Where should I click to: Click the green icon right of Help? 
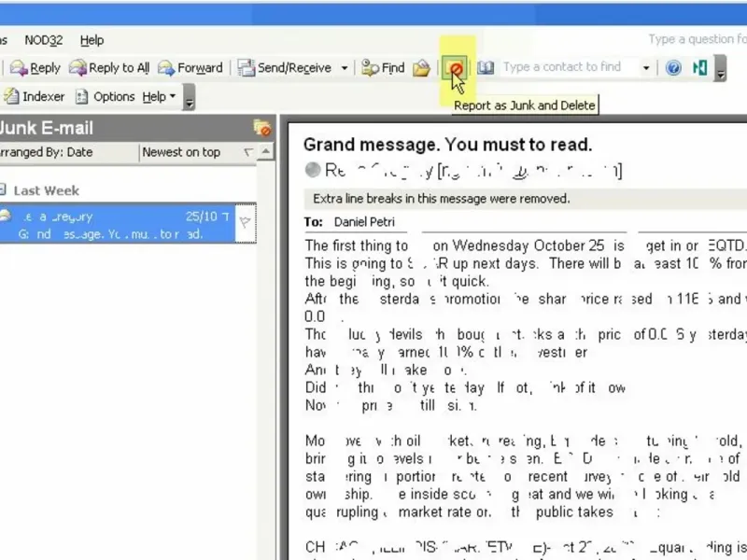(x=699, y=68)
